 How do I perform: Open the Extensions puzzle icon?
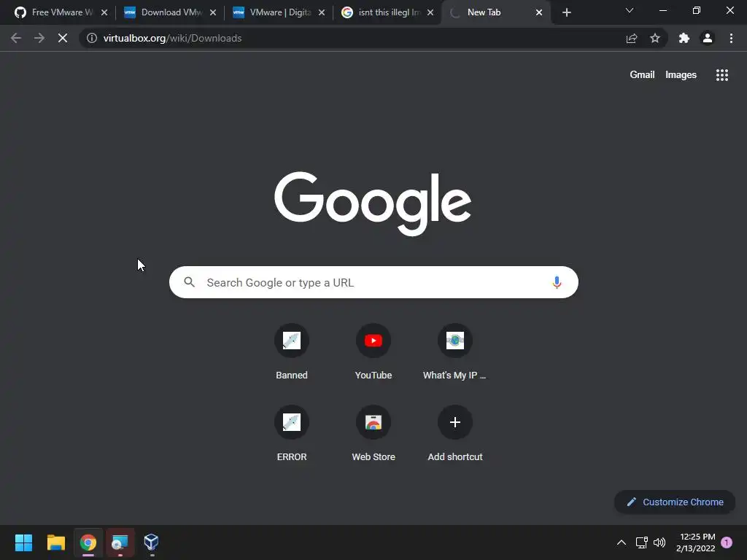click(684, 38)
